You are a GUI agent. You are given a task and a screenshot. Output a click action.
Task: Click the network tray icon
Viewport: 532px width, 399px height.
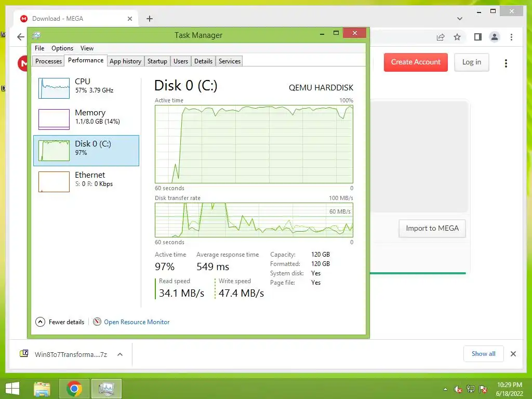pos(471,389)
